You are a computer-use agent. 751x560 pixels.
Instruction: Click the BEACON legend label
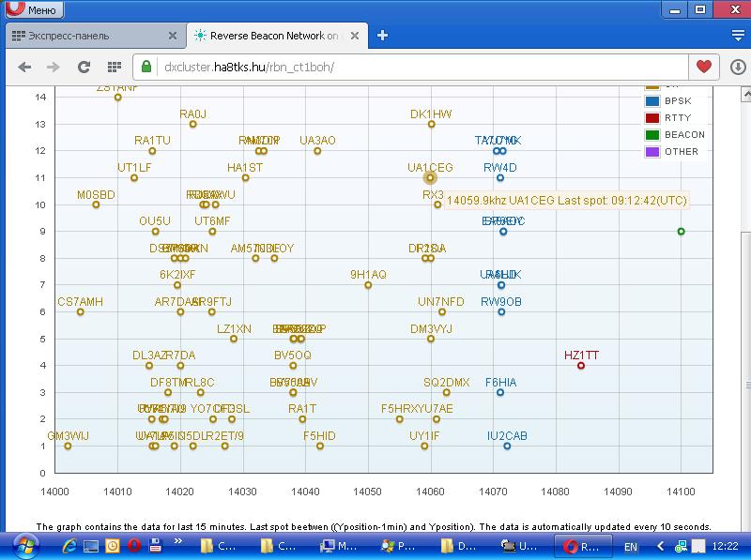[684, 134]
